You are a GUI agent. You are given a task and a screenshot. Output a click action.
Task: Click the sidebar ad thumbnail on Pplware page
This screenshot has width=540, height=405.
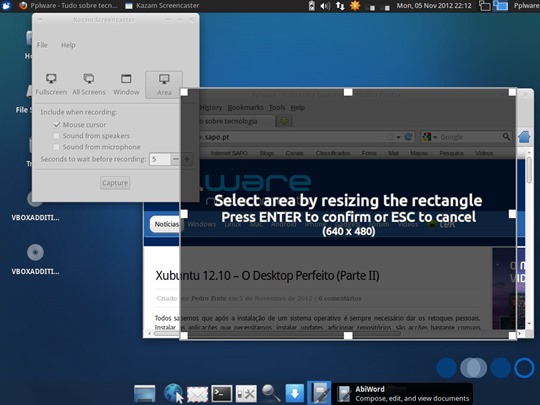(x=509, y=289)
